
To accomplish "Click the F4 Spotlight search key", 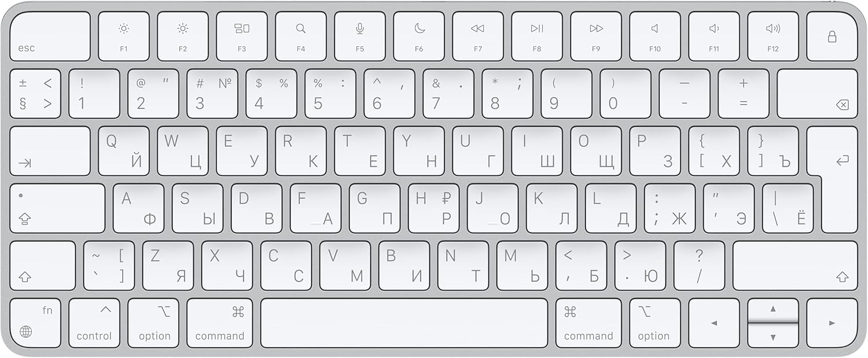I will (300, 36).
